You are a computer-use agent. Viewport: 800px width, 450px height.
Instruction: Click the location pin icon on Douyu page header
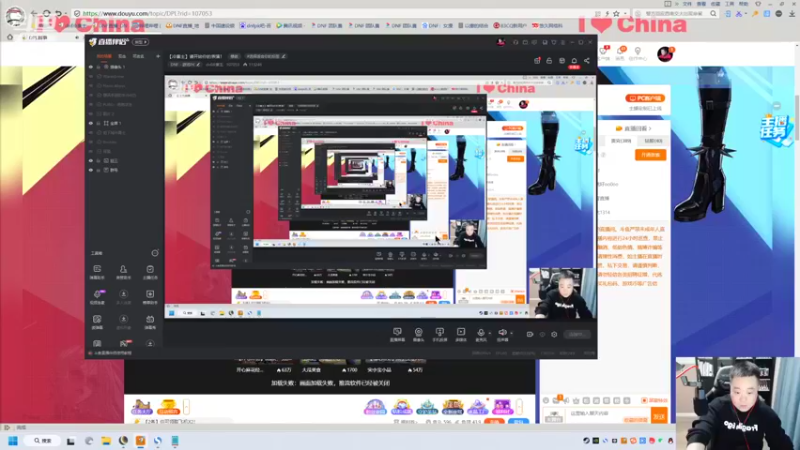point(637,51)
